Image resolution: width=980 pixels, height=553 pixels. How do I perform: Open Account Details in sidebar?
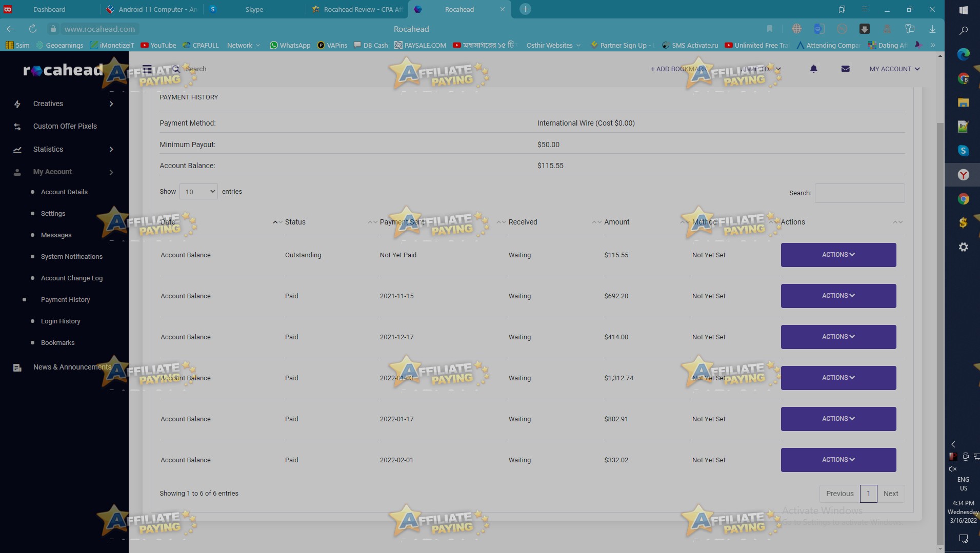coord(64,192)
